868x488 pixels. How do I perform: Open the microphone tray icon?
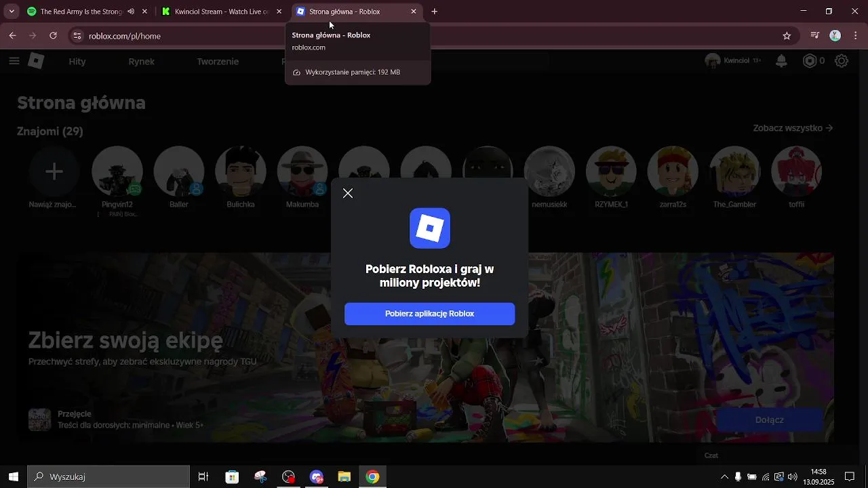[x=738, y=476]
